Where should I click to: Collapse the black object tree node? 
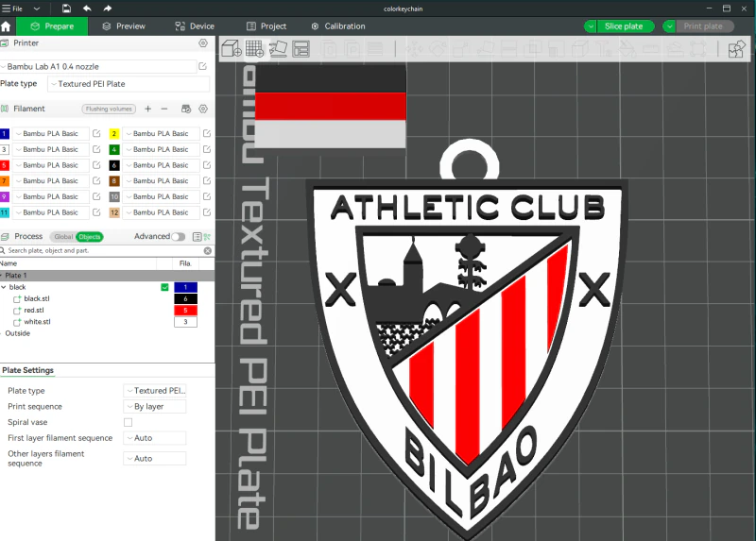[x=4, y=287]
